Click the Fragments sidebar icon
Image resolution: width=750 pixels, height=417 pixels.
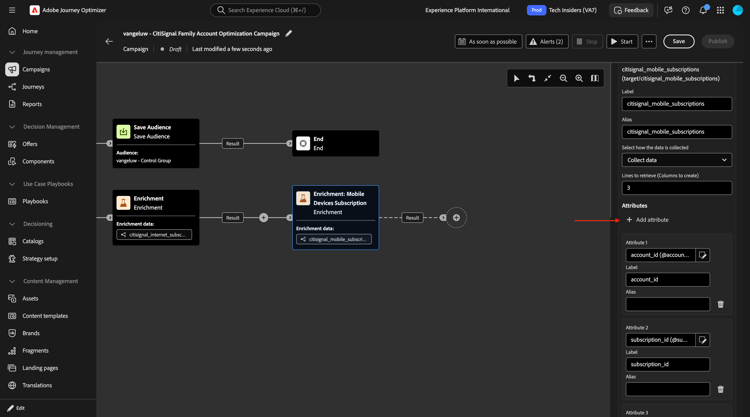point(12,351)
